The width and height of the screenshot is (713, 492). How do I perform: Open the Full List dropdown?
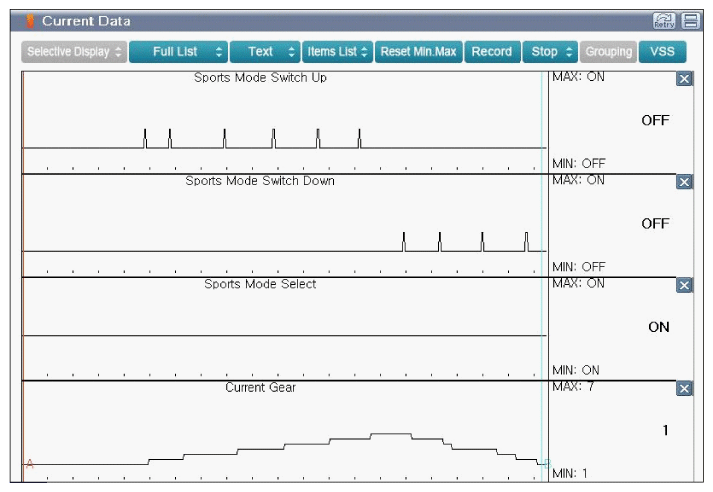coord(178,52)
